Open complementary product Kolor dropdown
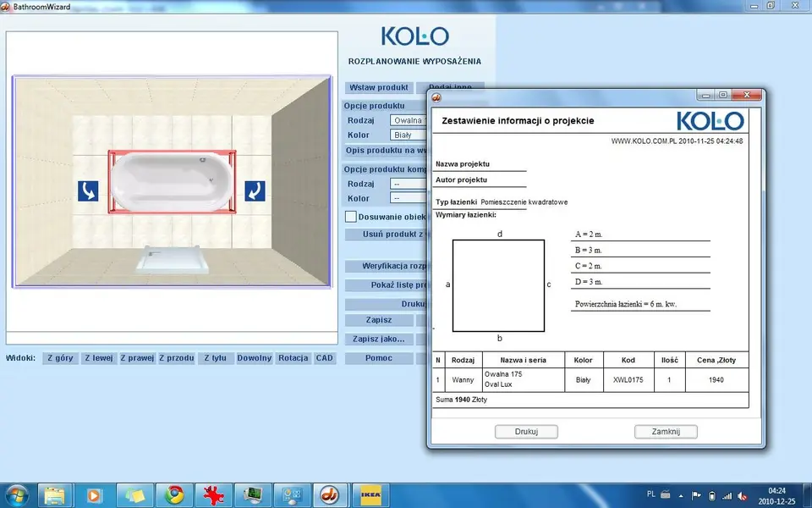The width and height of the screenshot is (812, 508). (409, 198)
